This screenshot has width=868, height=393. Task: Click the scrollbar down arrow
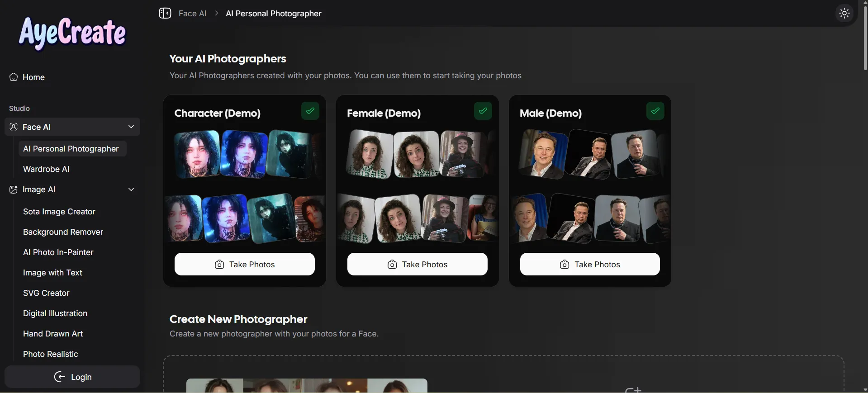pyautogui.click(x=865, y=390)
